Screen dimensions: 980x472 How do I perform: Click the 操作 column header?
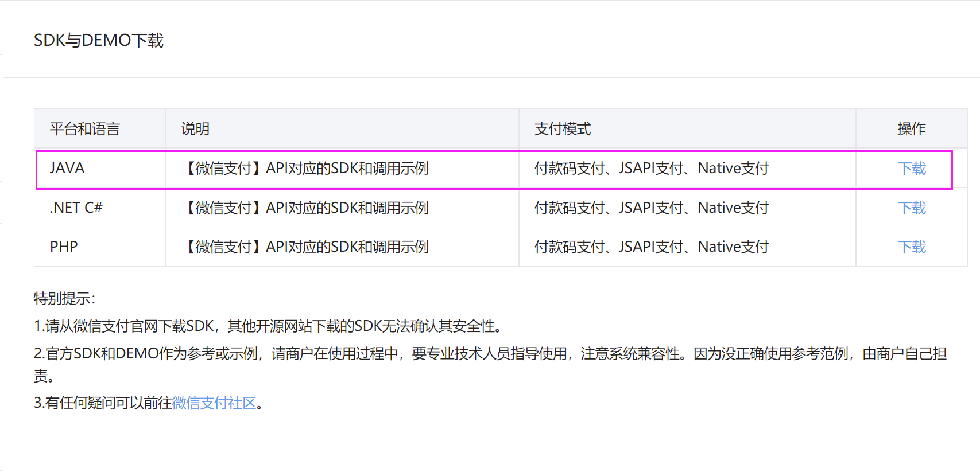912,128
